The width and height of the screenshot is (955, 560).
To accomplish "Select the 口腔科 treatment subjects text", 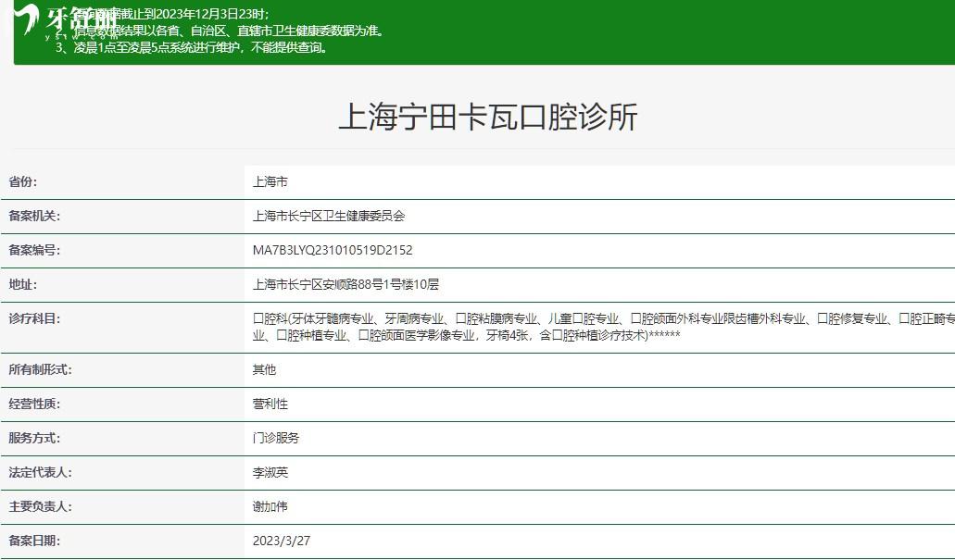I will [x=604, y=327].
